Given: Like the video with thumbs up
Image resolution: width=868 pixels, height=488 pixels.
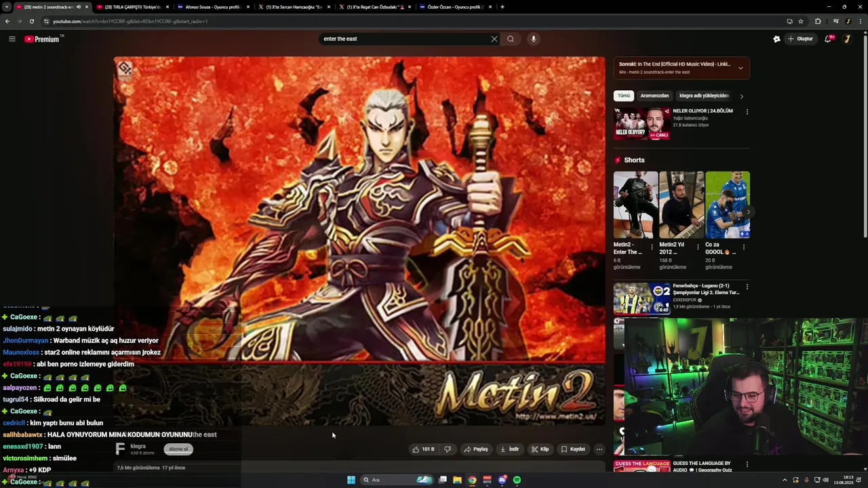Looking at the screenshot, I should [423, 449].
